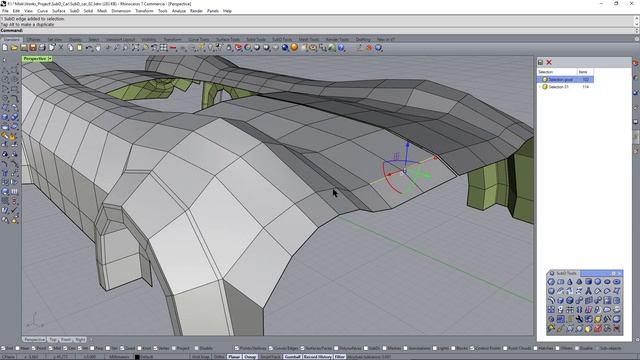Click the Filter status bar button
The image size is (640, 360).
pos(340,357)
